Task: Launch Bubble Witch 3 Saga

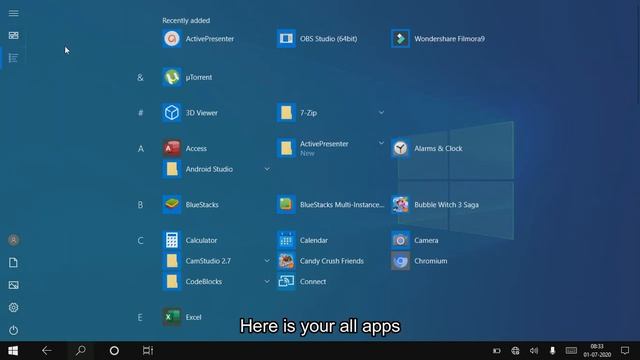Action: 435,204
